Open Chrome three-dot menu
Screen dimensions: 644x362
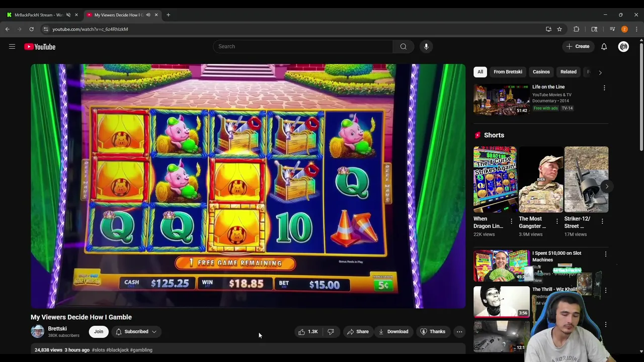tap(636, 29)
